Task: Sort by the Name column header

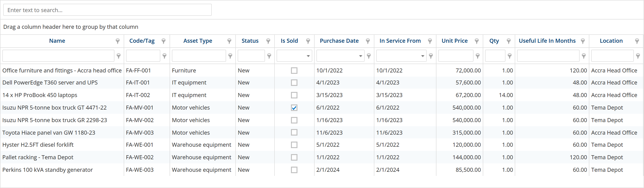Action: point(57,41)
